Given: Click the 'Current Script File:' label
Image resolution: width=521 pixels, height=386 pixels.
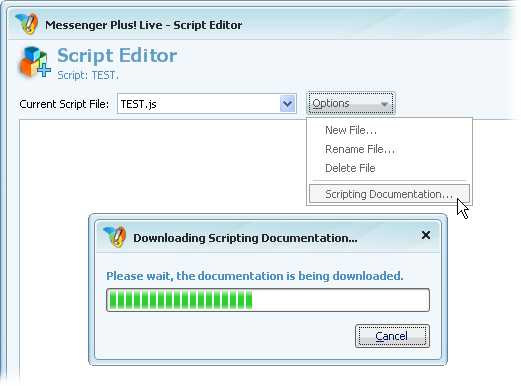Looking at the screenshot, I should pos(64,104).
